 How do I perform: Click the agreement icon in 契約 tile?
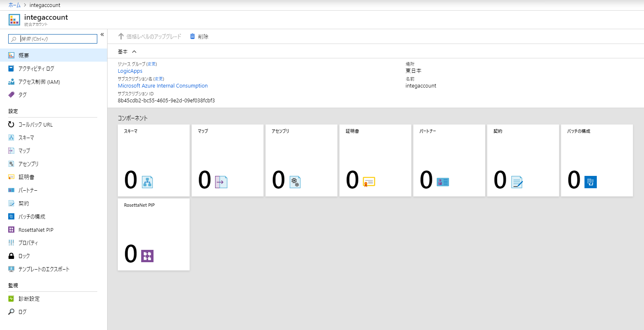coord(517,182)
